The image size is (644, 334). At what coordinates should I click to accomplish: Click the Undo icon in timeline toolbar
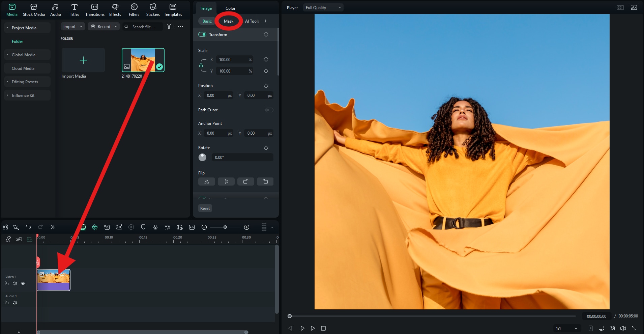pyautogui.click(x=28, y=227)
